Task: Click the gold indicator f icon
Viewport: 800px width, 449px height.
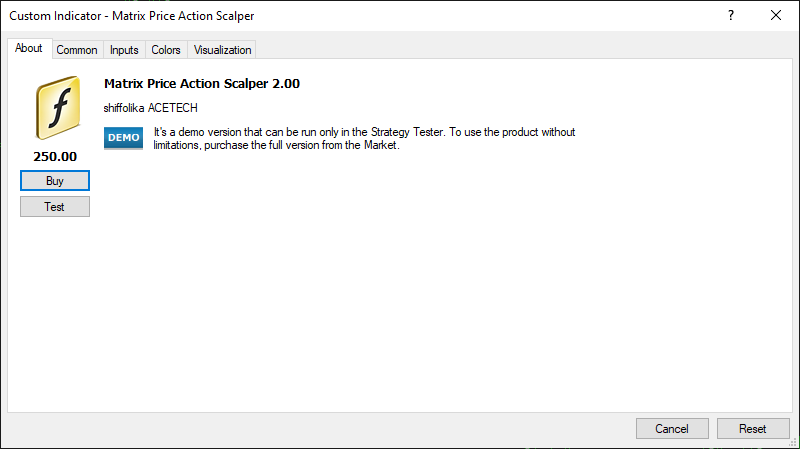Action: [55, 109]
